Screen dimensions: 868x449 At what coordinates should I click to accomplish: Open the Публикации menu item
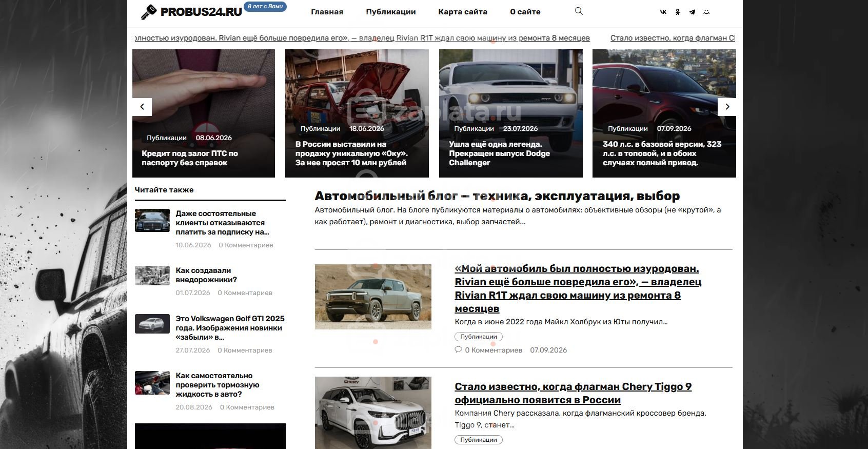tap(391, 12)
